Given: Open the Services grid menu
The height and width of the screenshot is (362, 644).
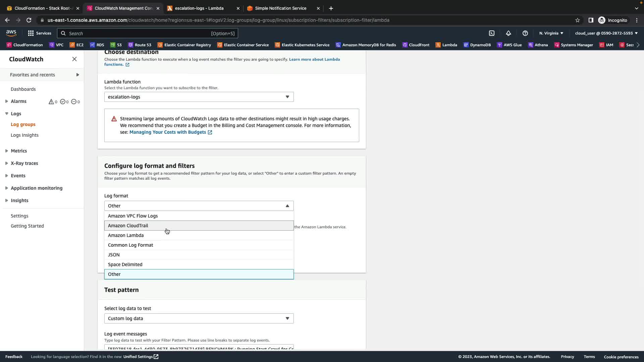Looking at the screenshot, I should point(39,33).
